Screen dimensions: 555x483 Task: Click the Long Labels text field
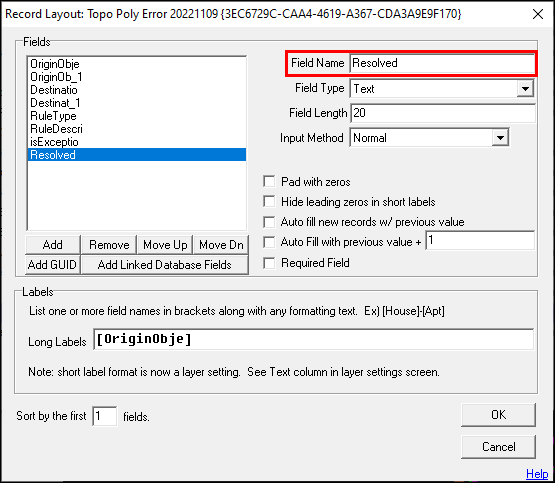[314, 339]
